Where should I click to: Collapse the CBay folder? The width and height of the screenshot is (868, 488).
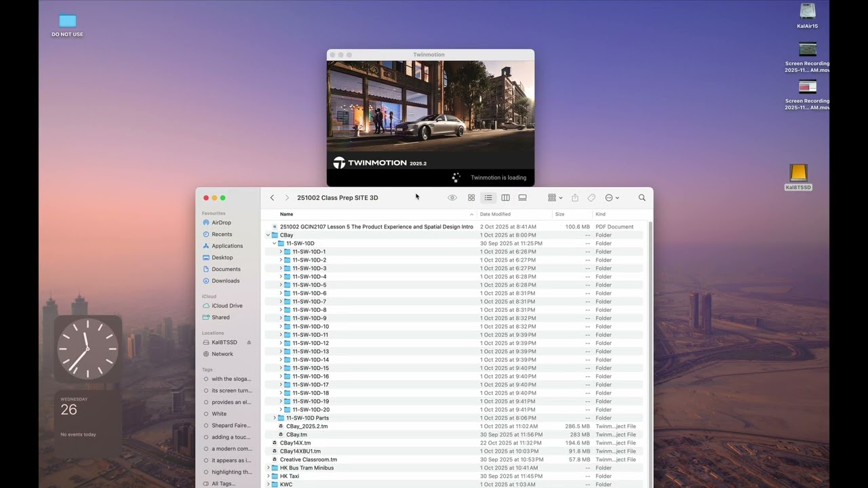click(x=268, y=235)
